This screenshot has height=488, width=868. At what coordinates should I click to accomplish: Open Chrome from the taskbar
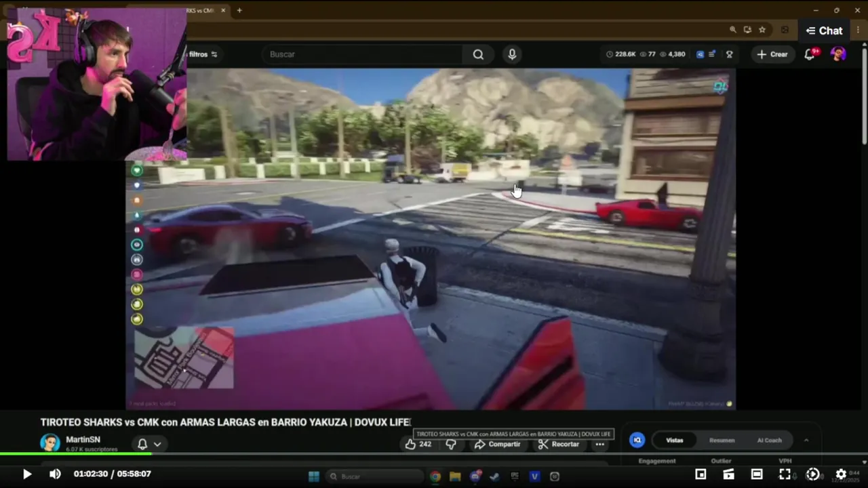pyautogui.click(x=435, y=476)
